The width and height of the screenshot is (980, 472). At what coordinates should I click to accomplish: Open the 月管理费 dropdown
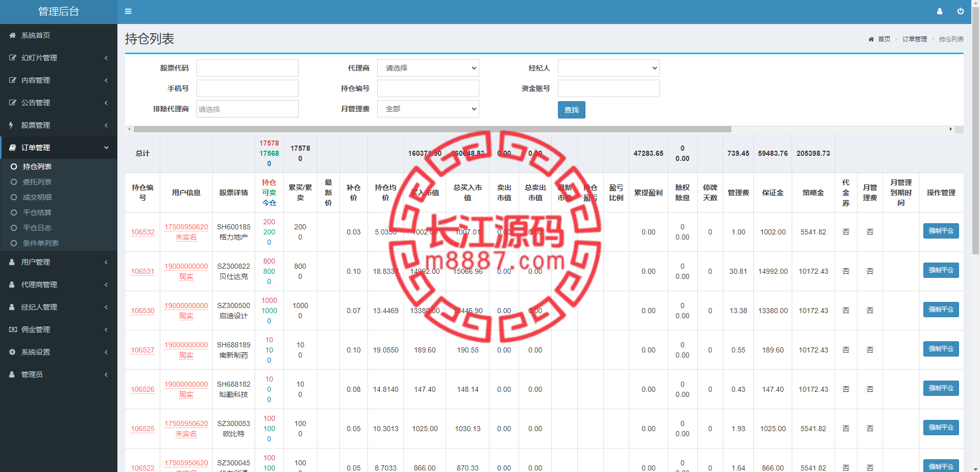[x=428, y=109]
